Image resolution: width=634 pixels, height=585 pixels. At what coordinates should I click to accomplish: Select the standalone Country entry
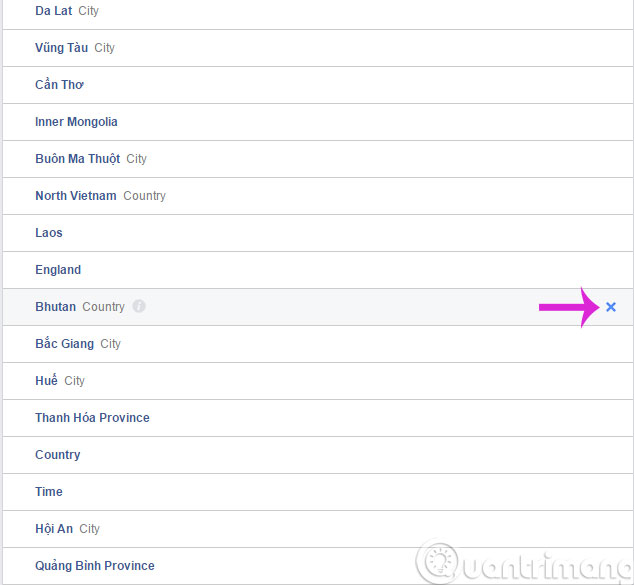tap(57, 455)
